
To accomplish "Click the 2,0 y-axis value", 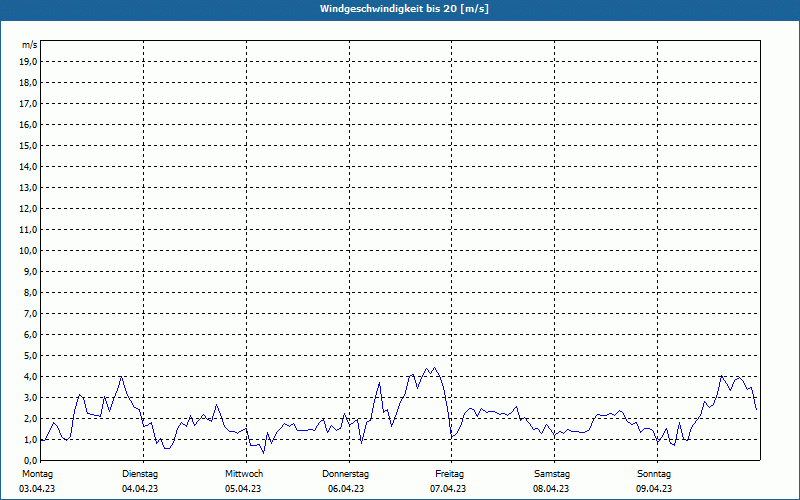I will coord(30,418).
